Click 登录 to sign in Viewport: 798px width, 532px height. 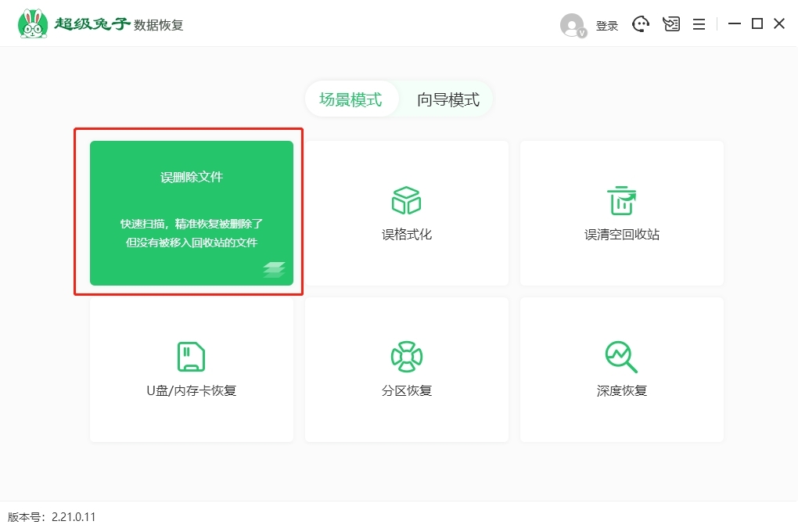pyautogui.click(x=608, y=24)
